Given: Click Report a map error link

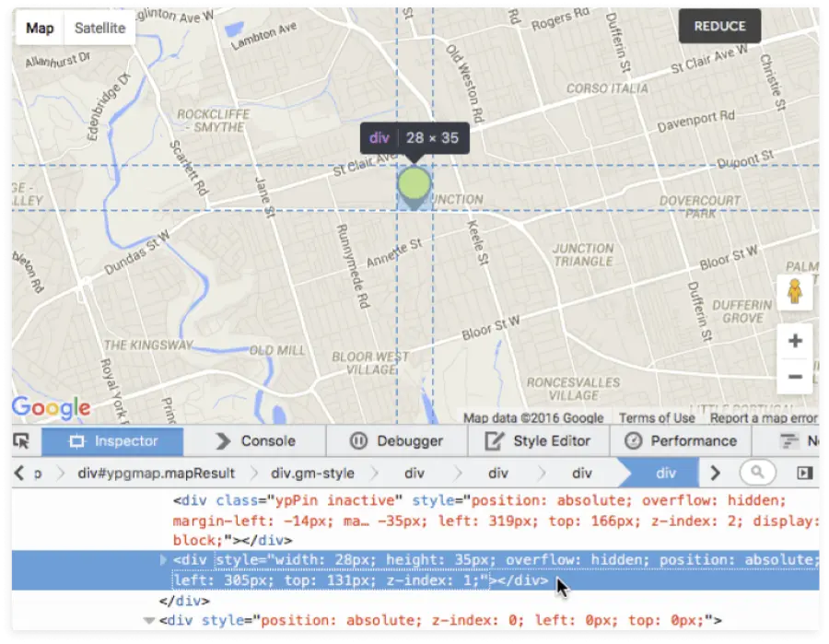Looking at the screenshot, I should [764, 418].
